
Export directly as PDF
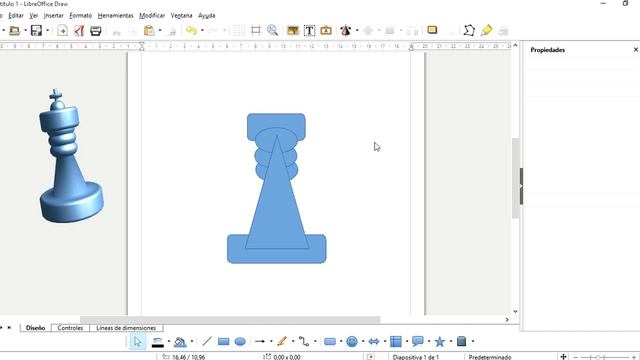(x=79, y=31)
